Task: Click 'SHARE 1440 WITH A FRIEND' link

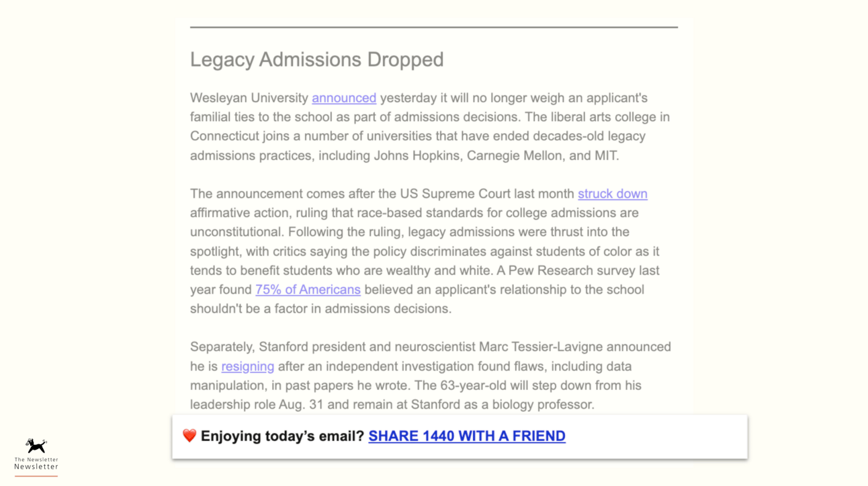Action: point(466,436)
